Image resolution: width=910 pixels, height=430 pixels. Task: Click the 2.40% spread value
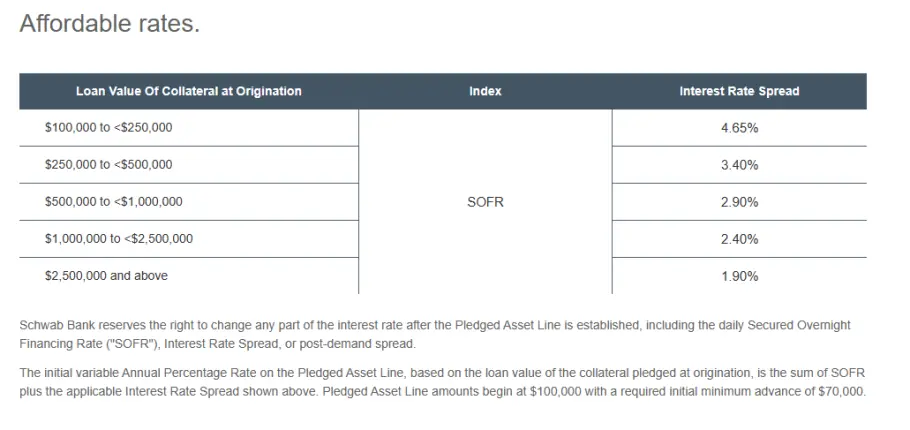(x=739, y=240)
